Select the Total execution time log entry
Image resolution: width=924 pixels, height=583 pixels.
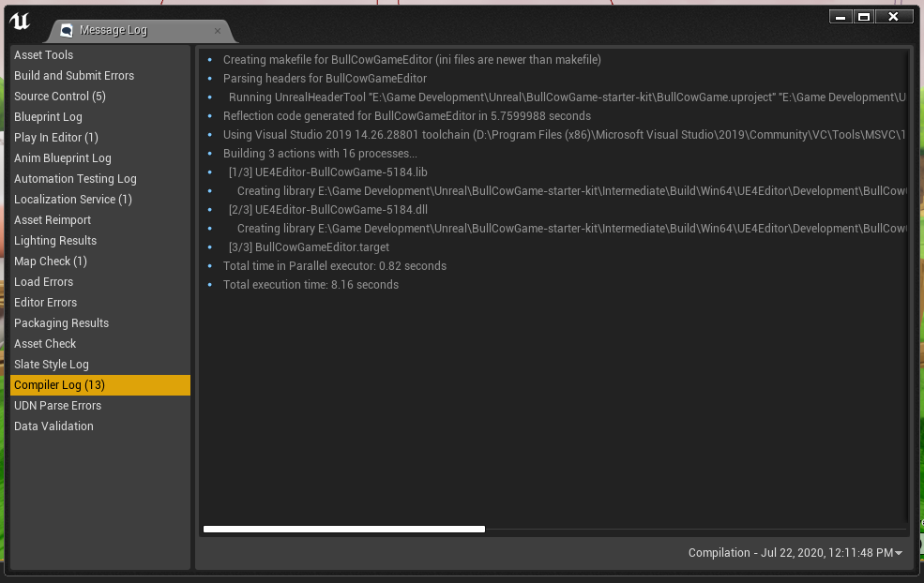click(310, 285)
